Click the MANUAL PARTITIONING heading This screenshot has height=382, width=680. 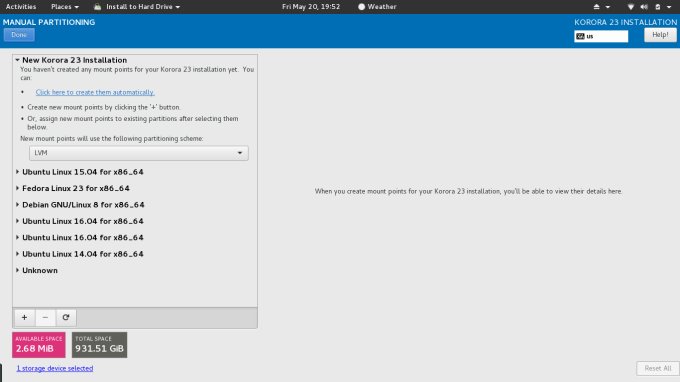[x=49, y=22]
